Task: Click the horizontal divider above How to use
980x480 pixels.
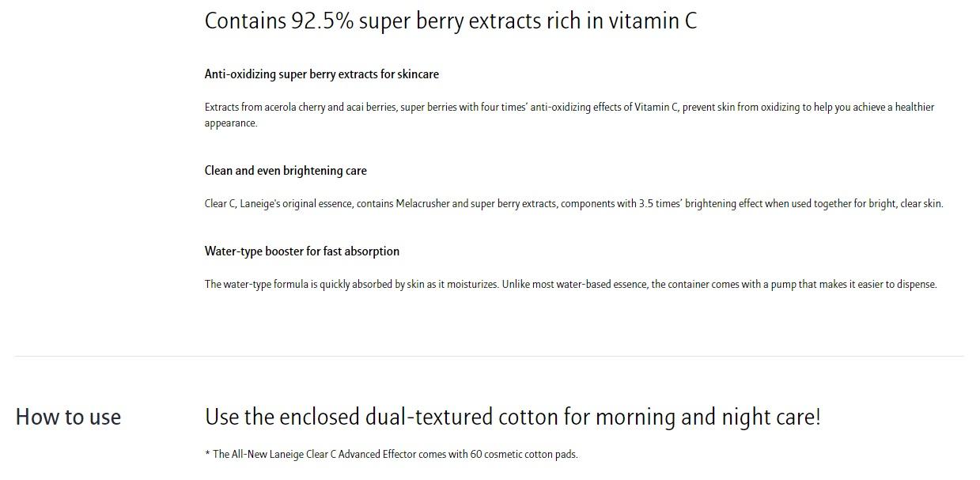Action: tap(489, 357)
